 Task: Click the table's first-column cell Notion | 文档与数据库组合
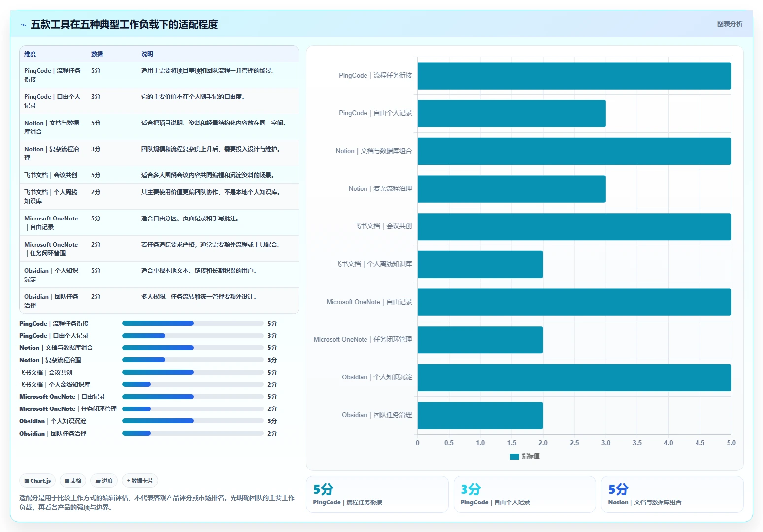click(x=52, y=127)
